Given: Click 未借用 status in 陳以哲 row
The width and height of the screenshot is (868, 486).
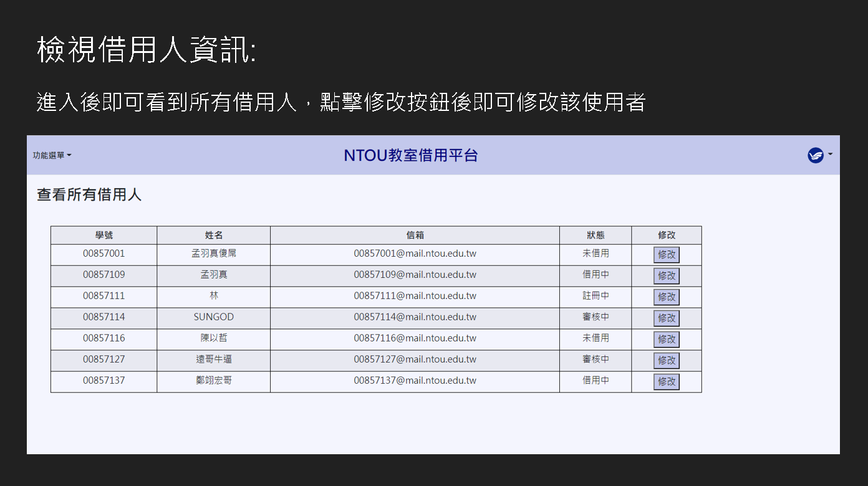Looking at the screenshot, I should click(596, 338).
